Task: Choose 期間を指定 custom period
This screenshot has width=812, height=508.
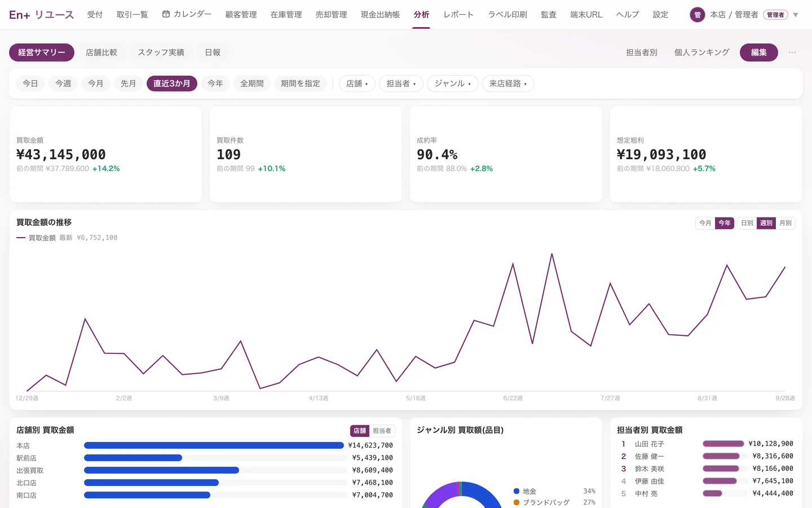Action: tap(301, 84)
